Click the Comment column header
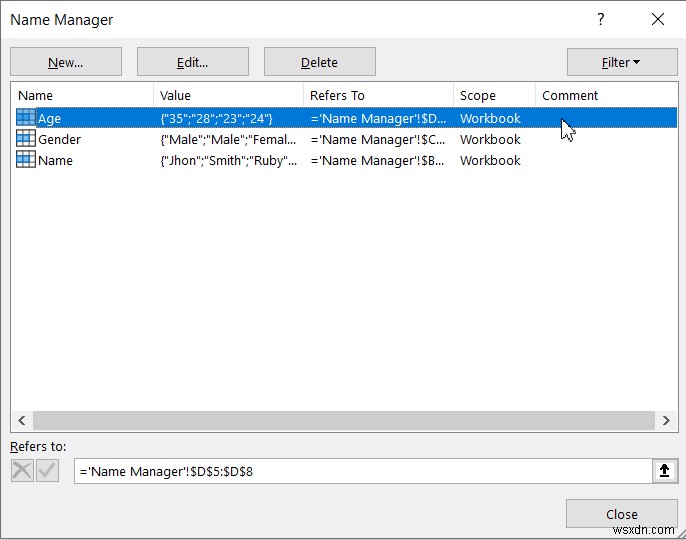The image size is (686, 540). pos(606,95)
